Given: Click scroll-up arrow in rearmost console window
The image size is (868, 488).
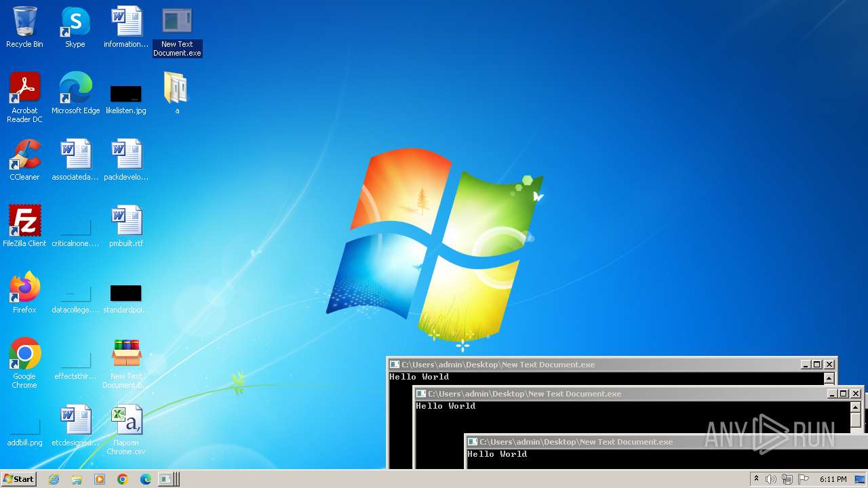Looking at the screenshot, I should point(829,378).
